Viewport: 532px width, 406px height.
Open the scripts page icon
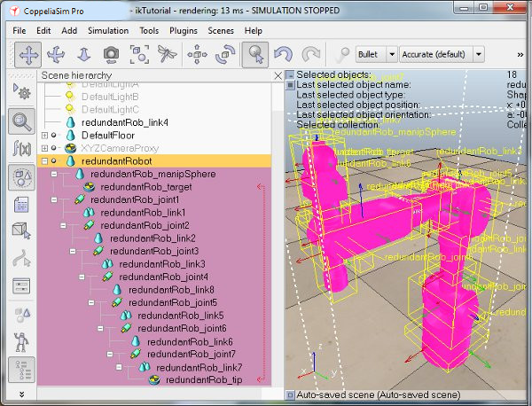(21, 205)
